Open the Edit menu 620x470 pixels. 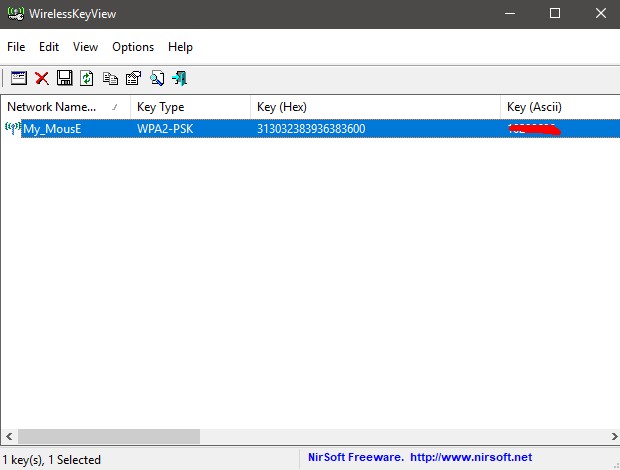49,47
